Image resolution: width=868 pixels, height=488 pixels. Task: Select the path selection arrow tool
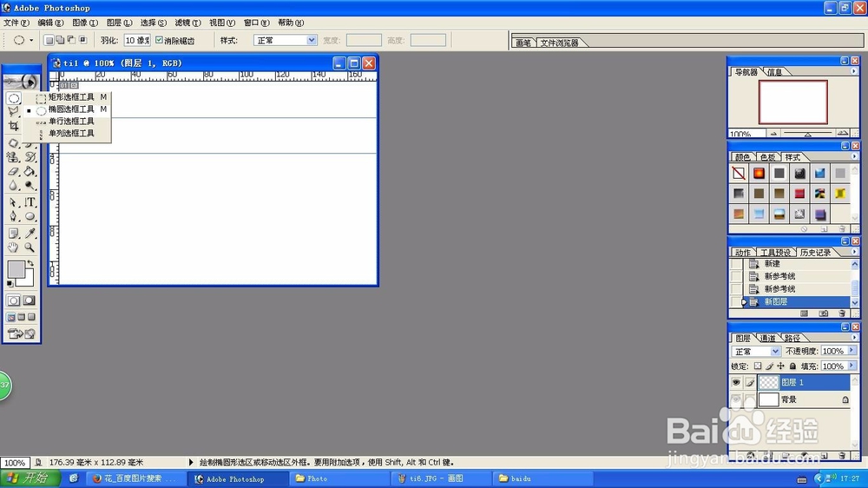(x=13, y=202)
